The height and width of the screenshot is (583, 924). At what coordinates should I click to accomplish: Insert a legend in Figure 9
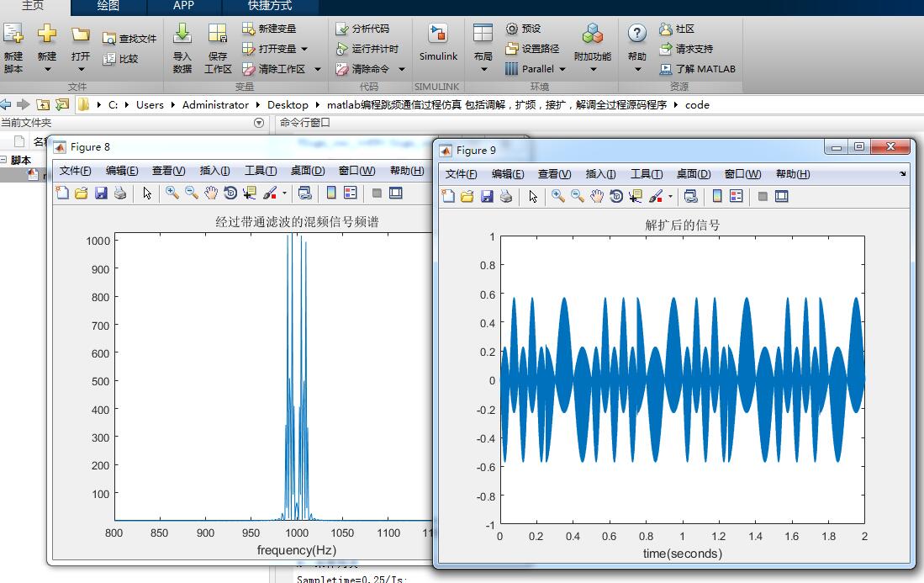click(x=737, y=196)
